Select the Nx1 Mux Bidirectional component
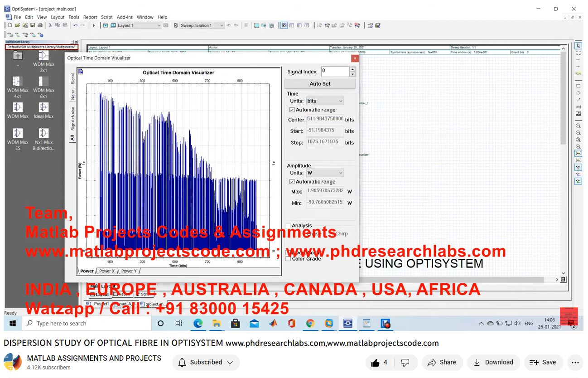Viewport: 588px width, 378px height. pyautogui.click(x=43, y=139)
